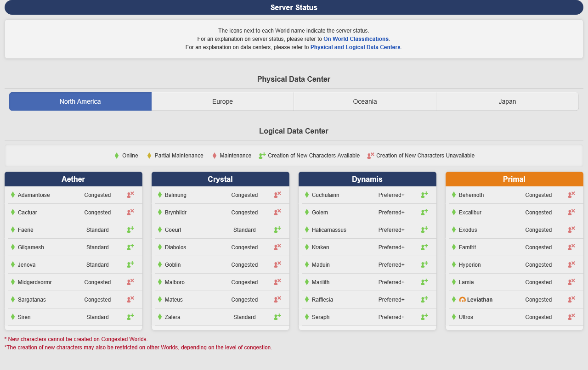Click the character creation available icon for Halicarnassus
The image size is (588, 370).
424,230
